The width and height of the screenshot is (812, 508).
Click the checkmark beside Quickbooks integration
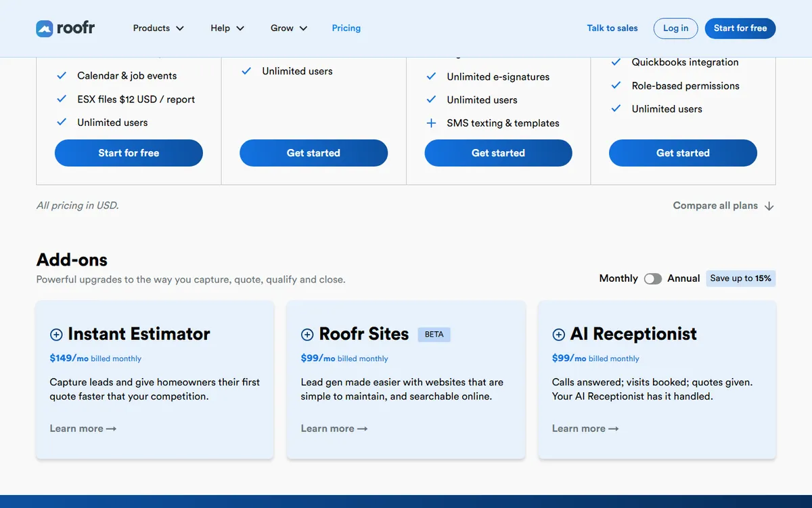(x=616, y=62)
